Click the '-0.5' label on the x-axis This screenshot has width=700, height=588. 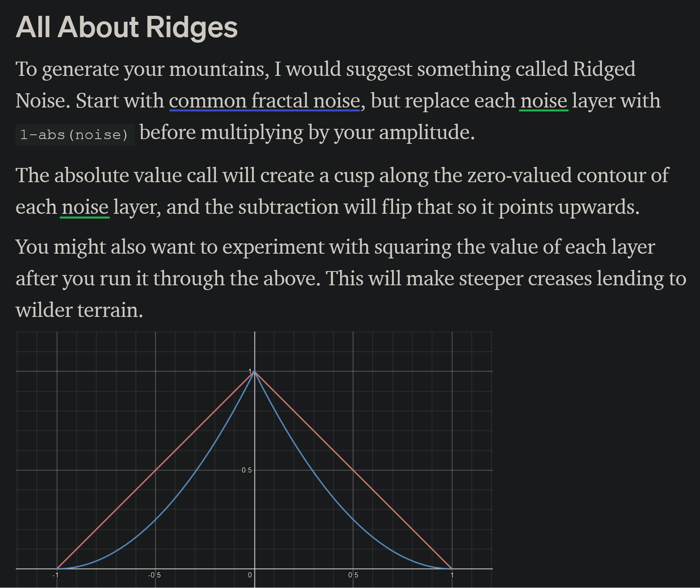point(154,575)
